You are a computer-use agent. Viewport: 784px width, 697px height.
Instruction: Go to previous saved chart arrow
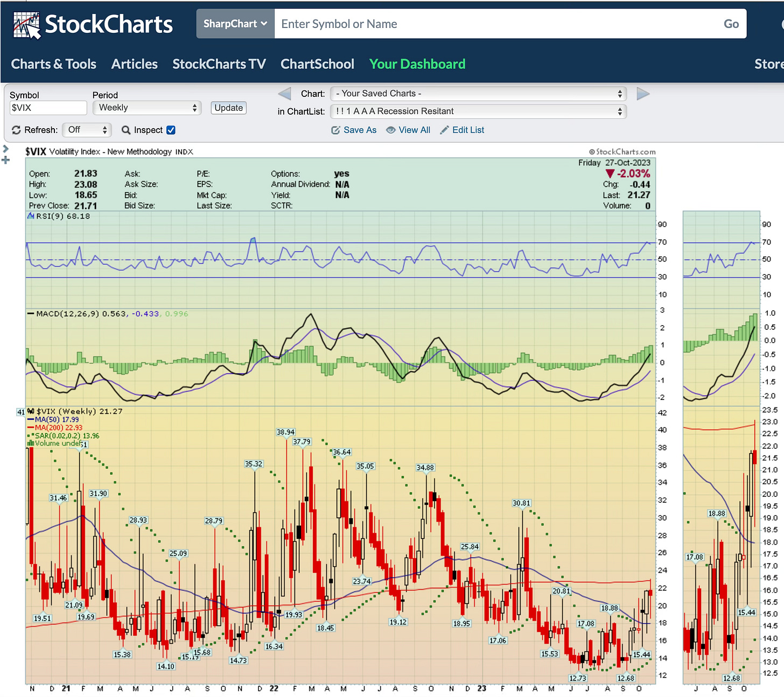click(x=284, y=94)
